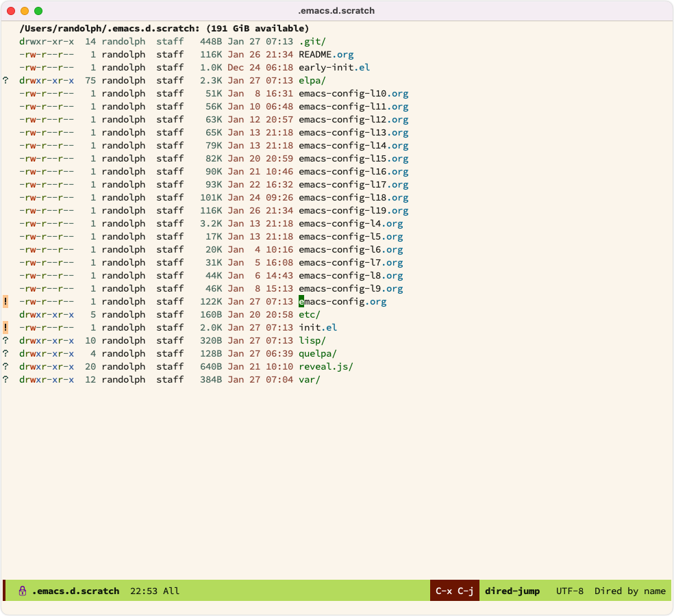Select emacs-config-l15.org file entry
The height and width of the screenshot is (616, 674).
click(353, 159)
